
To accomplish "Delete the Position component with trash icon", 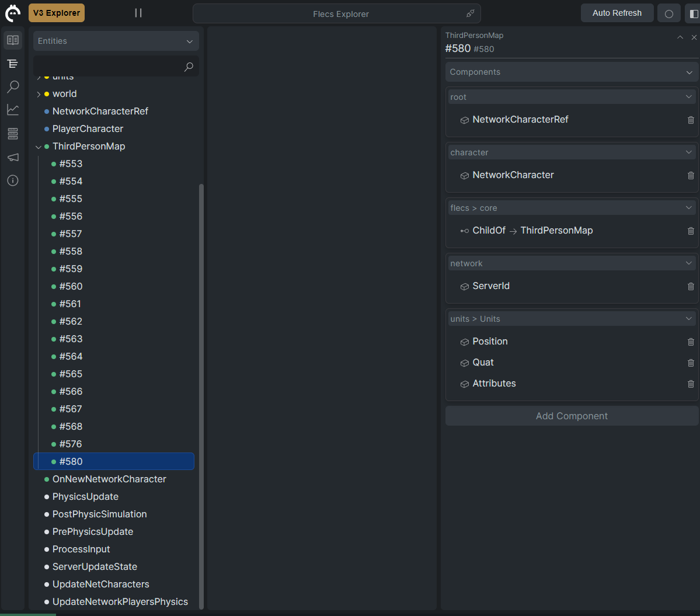I will (691, 342).
